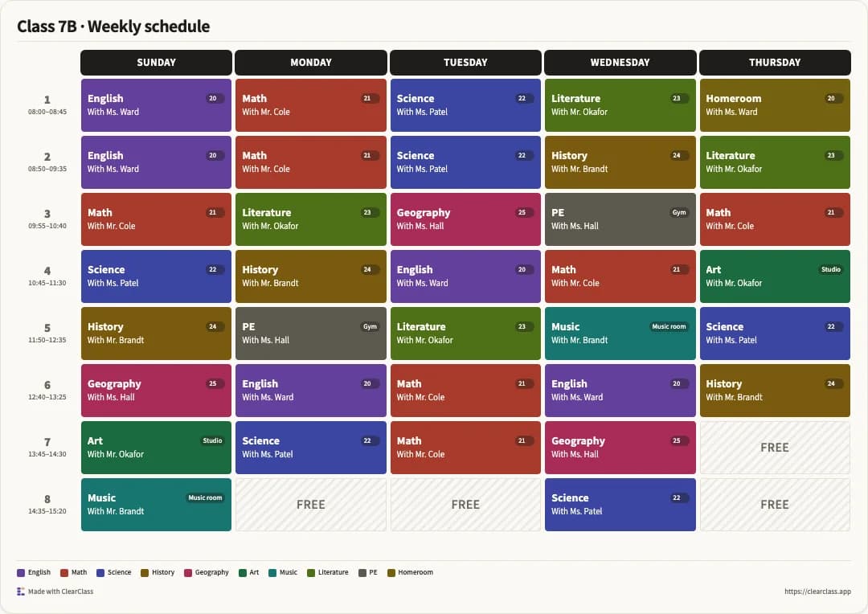Screen dimensions: 868x614
Task: Click With Ms. Patel on Thursday Science
Action: point(731,340)
